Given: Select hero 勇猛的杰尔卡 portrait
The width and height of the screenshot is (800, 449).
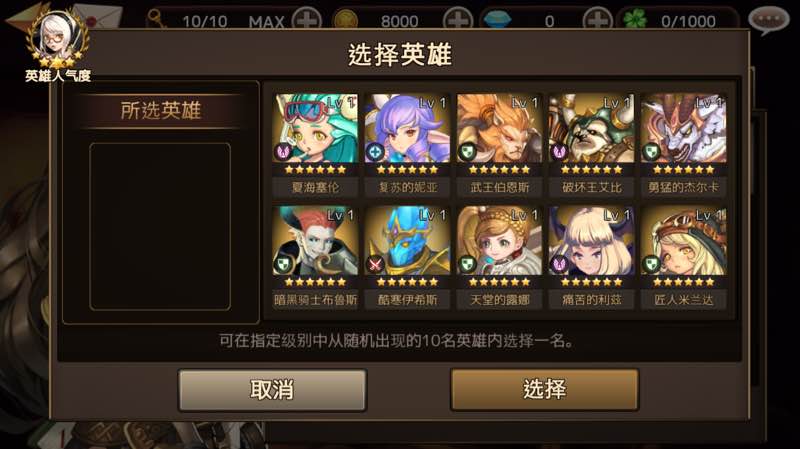Looking at the screenshot, I should (x=684, y=128).
